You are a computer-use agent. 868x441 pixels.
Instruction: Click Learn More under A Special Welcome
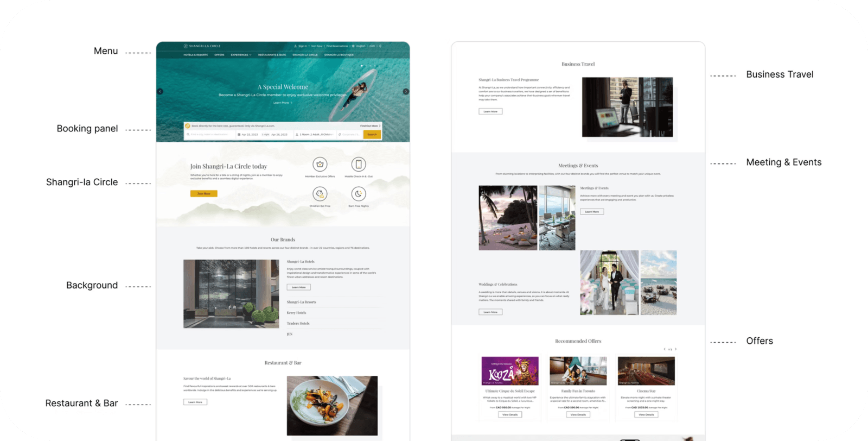click(283, 103)
